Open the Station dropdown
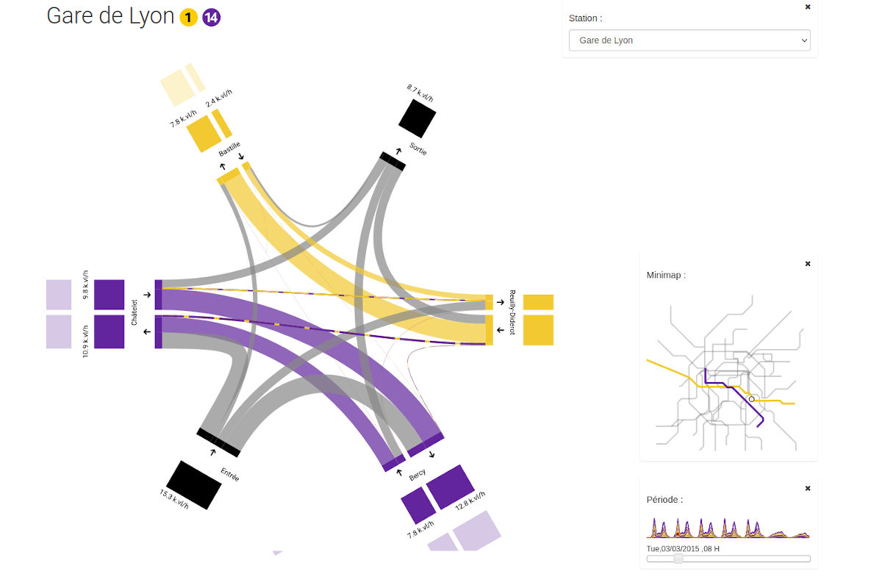Screen dimensions: 882x588 pos(689,40)
